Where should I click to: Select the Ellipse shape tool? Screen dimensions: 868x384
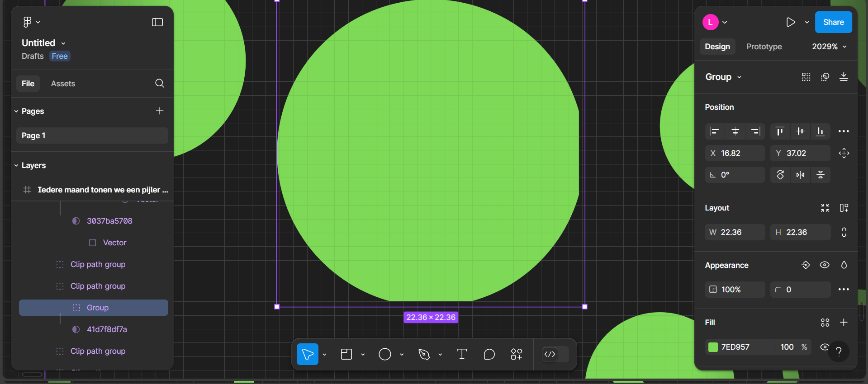coord(385,354)
